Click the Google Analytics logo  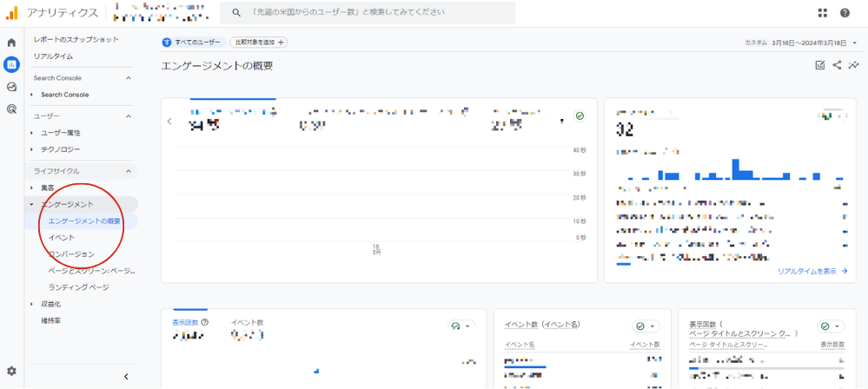[x=12, y=12]
